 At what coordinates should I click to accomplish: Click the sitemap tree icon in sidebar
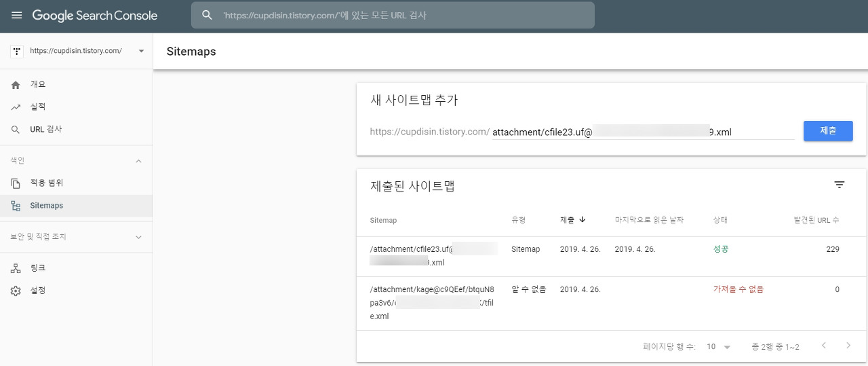point(16,206)
